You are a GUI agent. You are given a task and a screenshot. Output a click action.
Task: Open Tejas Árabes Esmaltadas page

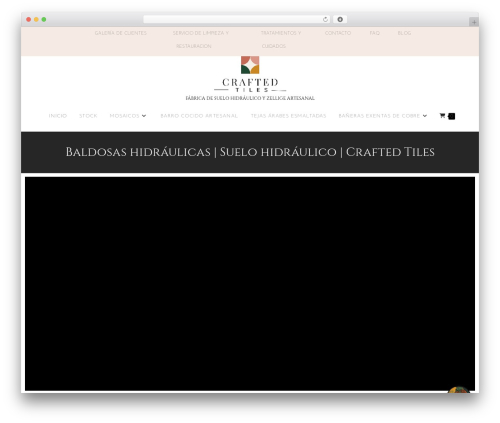coord(288,116)
